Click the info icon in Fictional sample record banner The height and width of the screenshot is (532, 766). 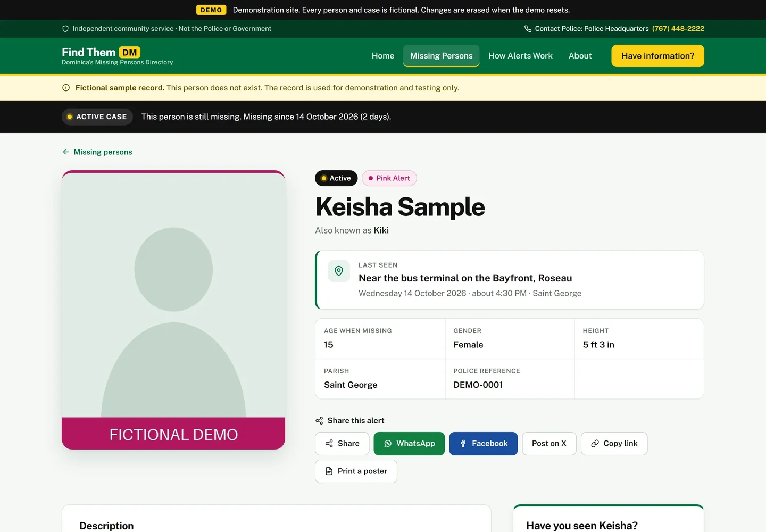click(66, 88)
